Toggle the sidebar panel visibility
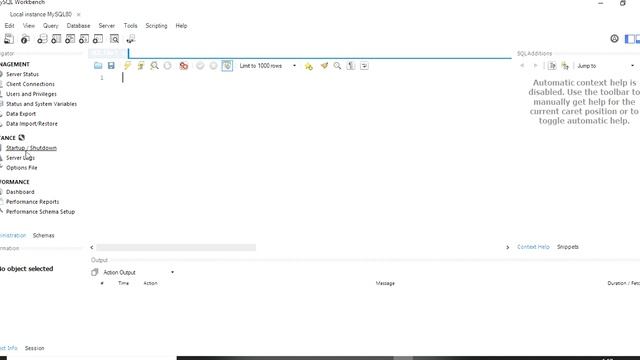 (x=630, y=39)
